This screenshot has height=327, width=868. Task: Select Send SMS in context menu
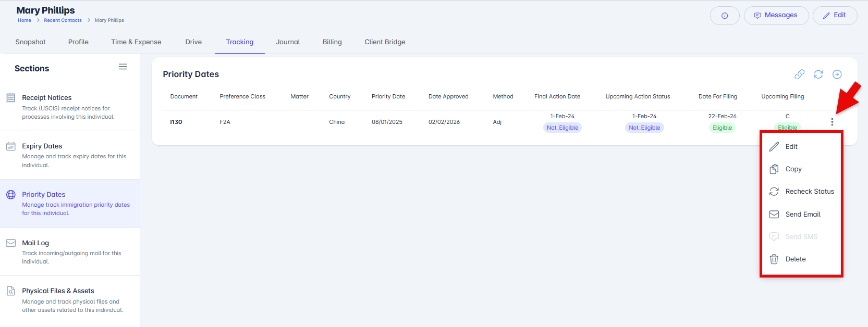[801, 237]
